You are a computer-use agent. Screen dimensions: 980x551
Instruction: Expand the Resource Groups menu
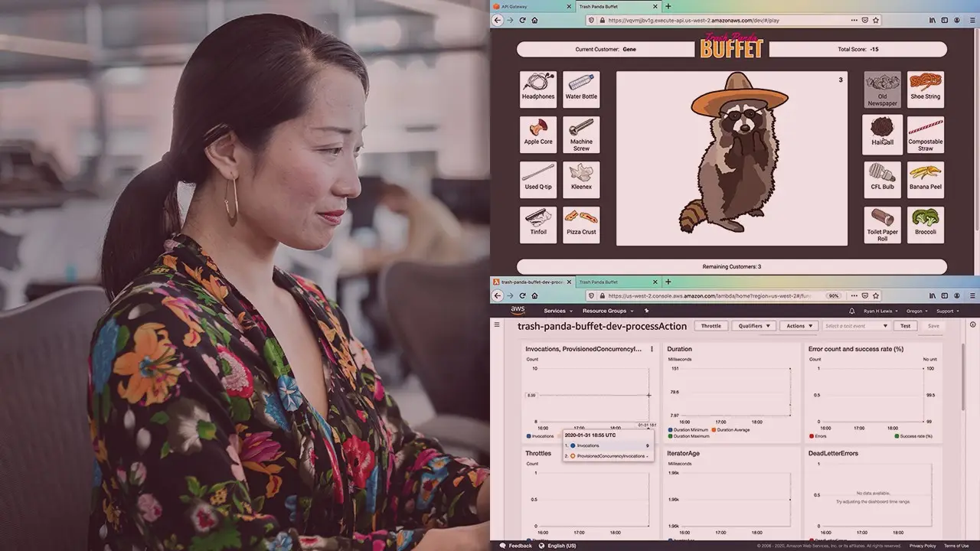(607, 311)
